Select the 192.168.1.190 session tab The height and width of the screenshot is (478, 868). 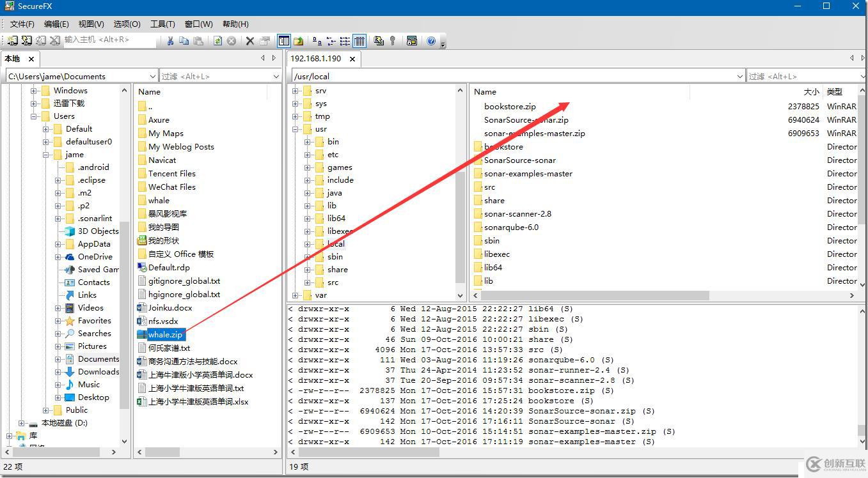[316, 58]
